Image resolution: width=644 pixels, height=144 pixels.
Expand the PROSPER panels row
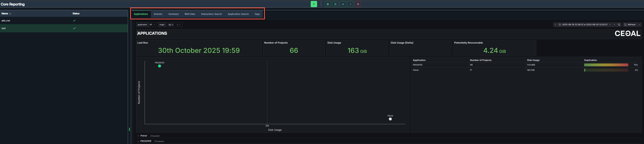[x=146, y=141]
